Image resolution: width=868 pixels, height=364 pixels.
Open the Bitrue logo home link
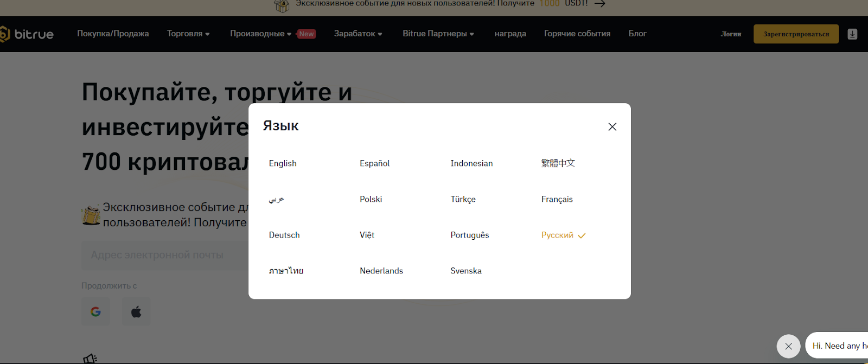click(27, 34)
